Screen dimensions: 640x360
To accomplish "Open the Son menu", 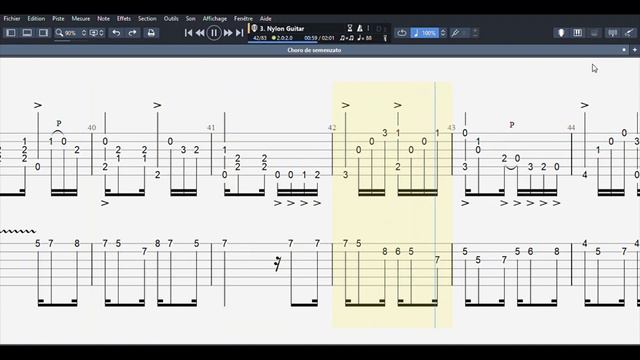I will (x=191, y=19).
